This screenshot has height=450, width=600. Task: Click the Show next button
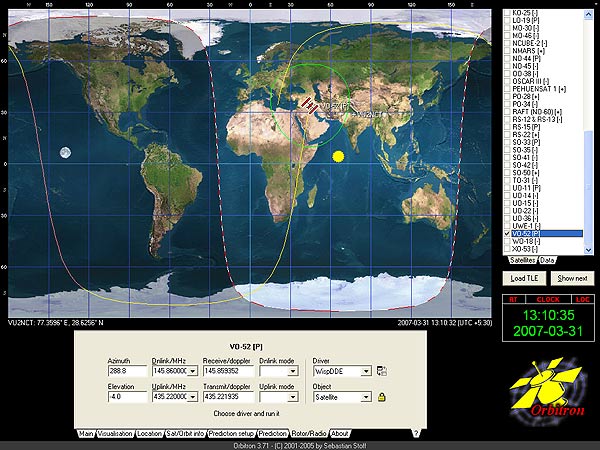click(x=572, y=278)
